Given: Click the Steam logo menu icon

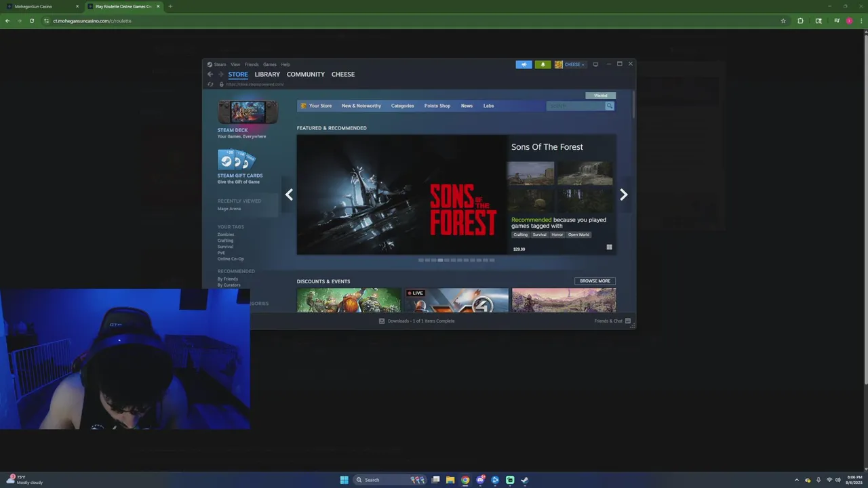Looking at the screenshot, I should (210, 64).
